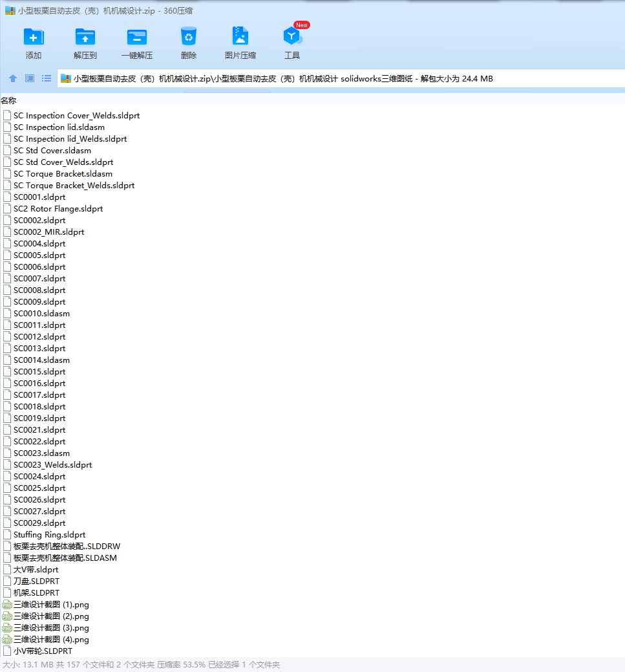Viewport: 625px width, 672px height.
Task: Click the 名称 column header
Action: click(x=8, y=101)
